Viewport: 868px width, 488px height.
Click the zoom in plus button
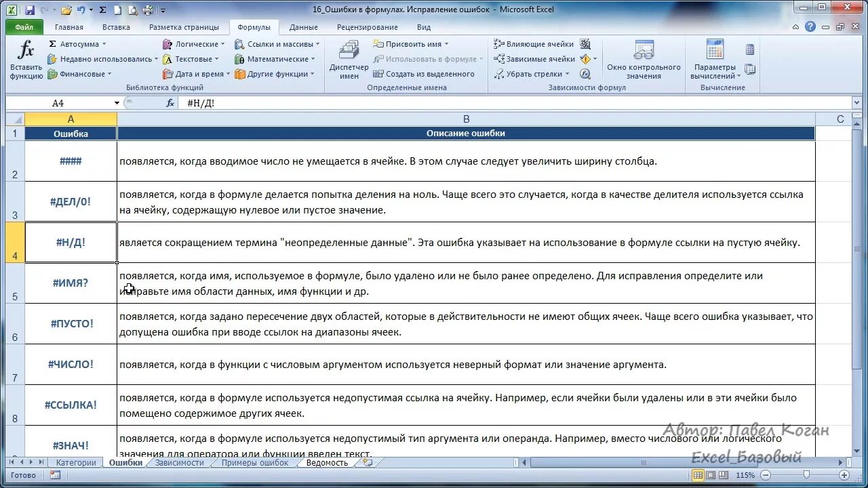click(x=844, y=475)
